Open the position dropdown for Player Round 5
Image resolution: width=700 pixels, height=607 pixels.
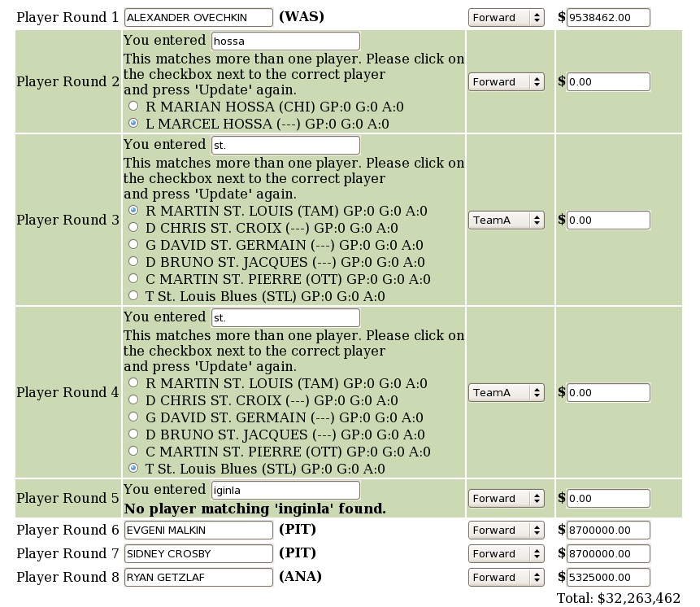[507, 499]
